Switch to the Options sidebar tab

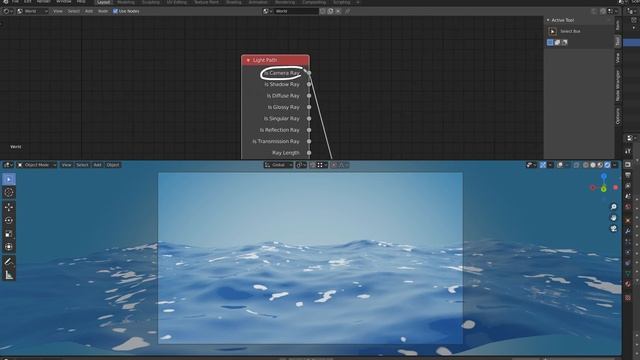(x=618, y=116)
